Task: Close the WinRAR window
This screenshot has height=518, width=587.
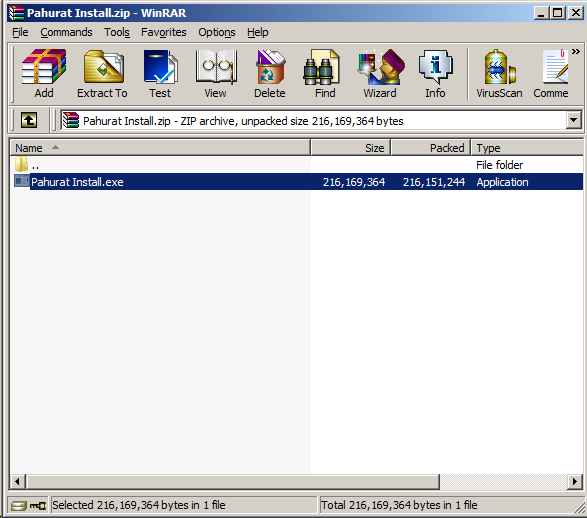Action: pos(576,13)
